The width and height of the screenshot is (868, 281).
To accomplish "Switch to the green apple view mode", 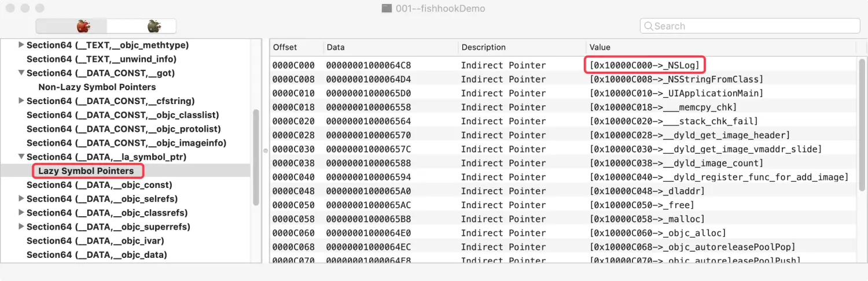I will (x=153, y=26).
